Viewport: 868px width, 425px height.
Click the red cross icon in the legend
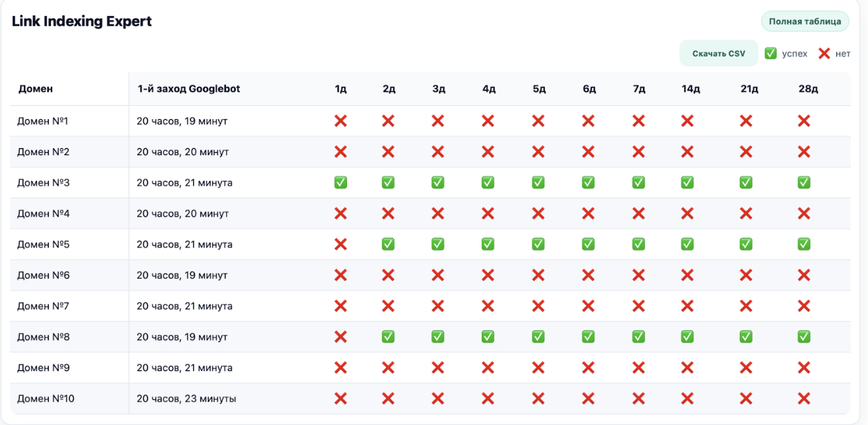coord(824,53)
